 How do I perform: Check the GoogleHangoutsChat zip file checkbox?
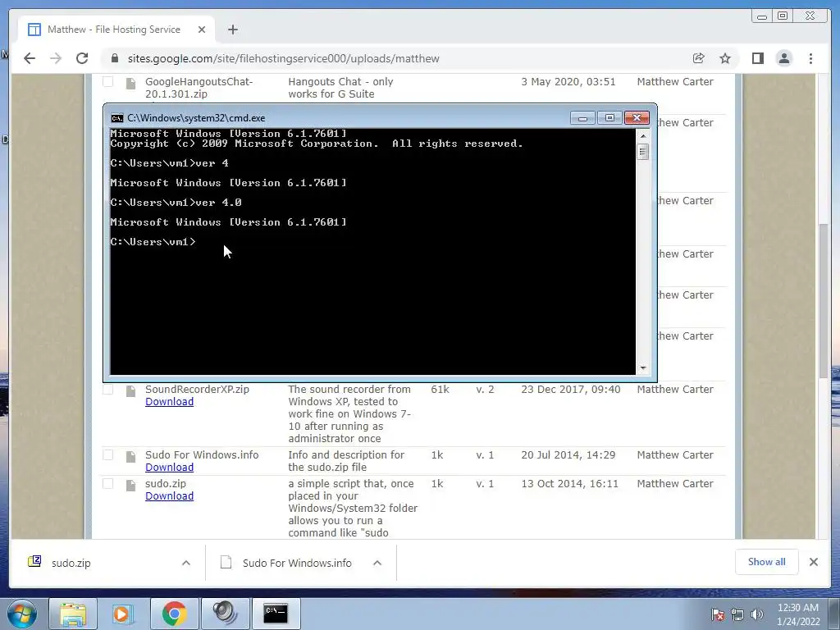pyautogui.click(x=107, y=81)
